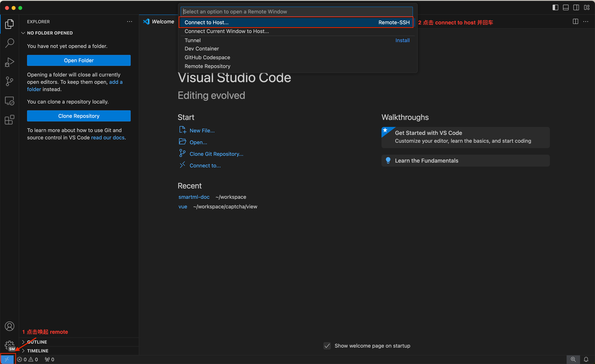
Task: Click the New File... link
Action: 202,131
